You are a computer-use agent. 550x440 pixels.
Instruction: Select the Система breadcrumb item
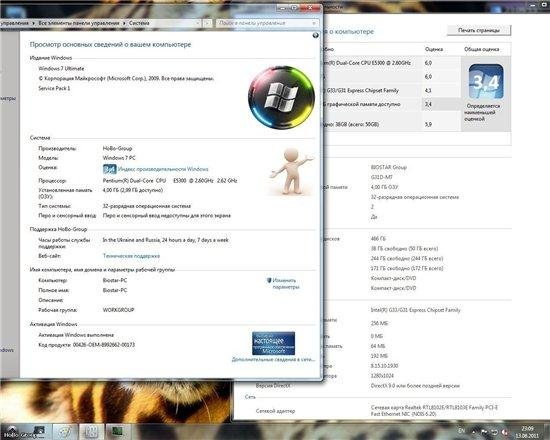[x=139, y=23]
